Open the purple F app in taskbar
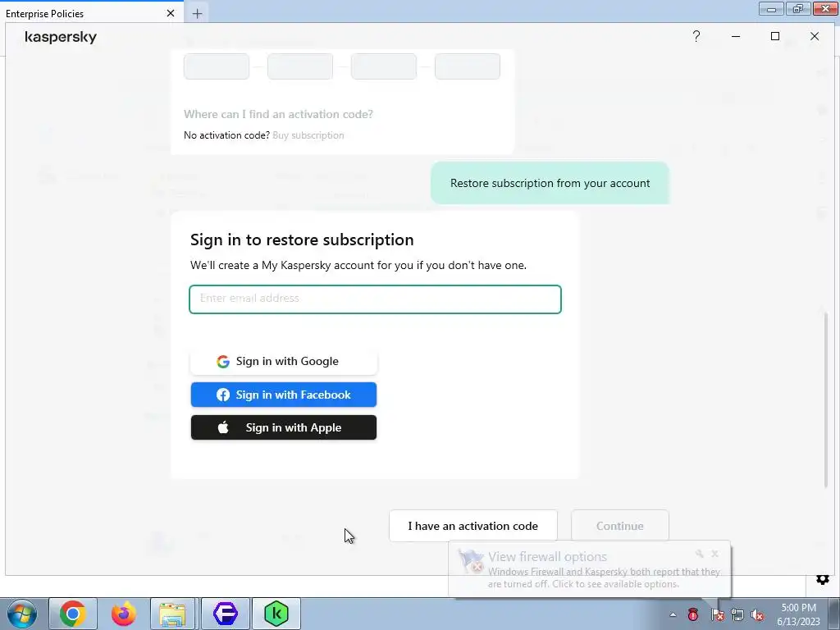The image size is (840, 630). 226,614
